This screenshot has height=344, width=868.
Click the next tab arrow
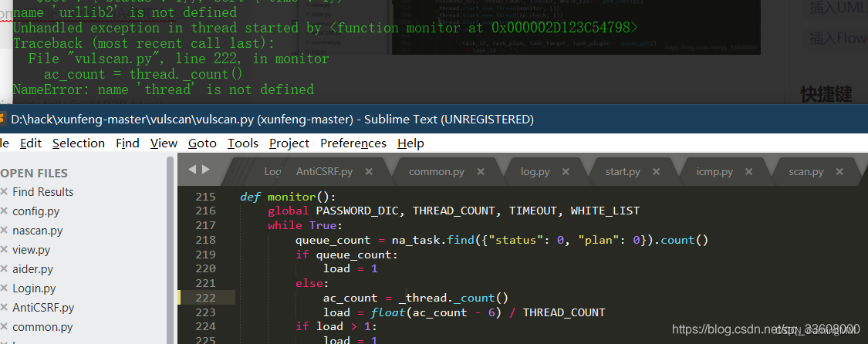coord(206,169)
